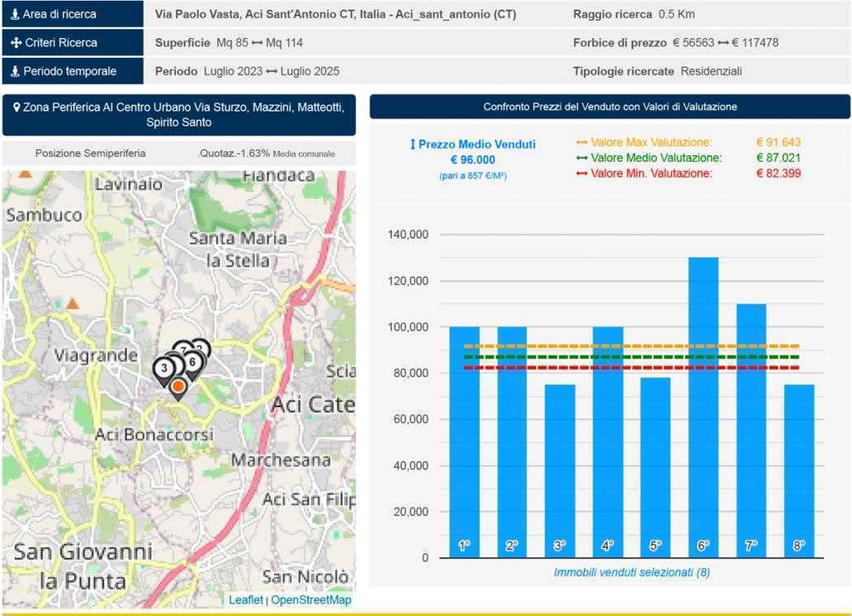Click the orange dashed max valuation line
The width and height of the screenshot is (852, 616).
pyautogui.click(x=632, y=346)
